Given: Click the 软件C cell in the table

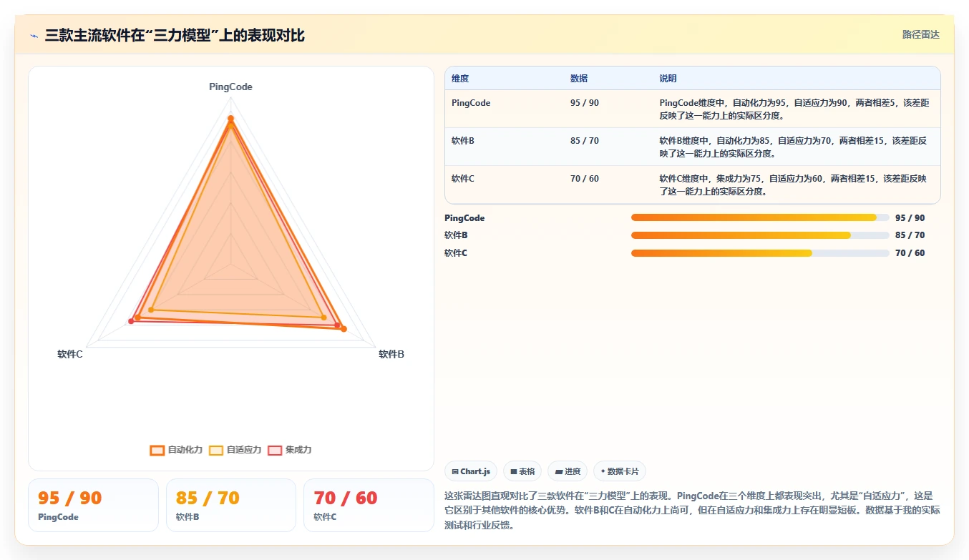Looking at the screenshot, I should point(463,179).
